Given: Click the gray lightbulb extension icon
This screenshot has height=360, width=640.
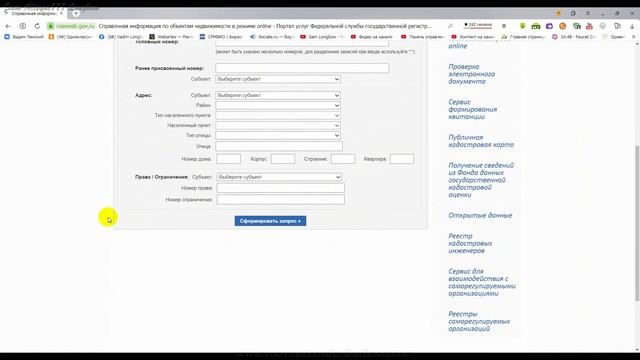Looking at the screenshot, I should (602, 26).
